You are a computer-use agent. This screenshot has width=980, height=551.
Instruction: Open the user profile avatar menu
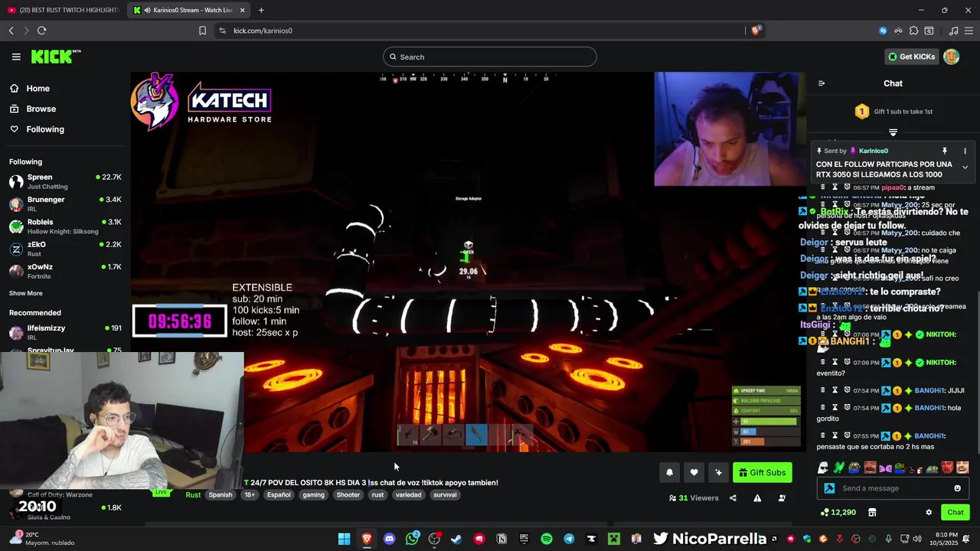coord(952,57)
